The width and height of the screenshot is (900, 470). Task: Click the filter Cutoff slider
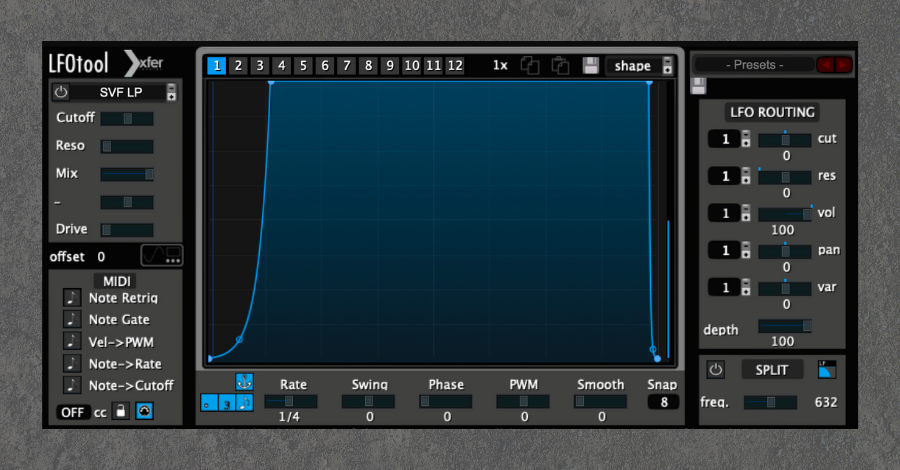point(127,118)
